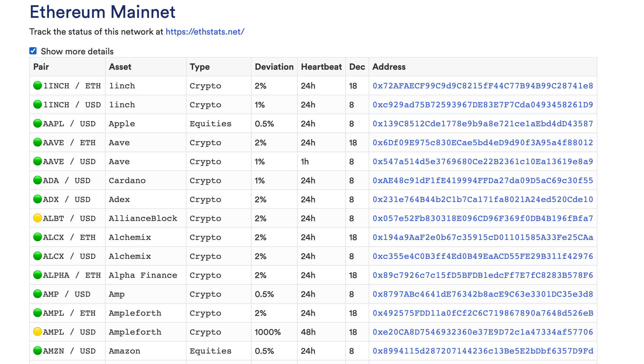Open the 1INCH / ETH contract address link
This screenshot has width=644, height=364.
483,86
